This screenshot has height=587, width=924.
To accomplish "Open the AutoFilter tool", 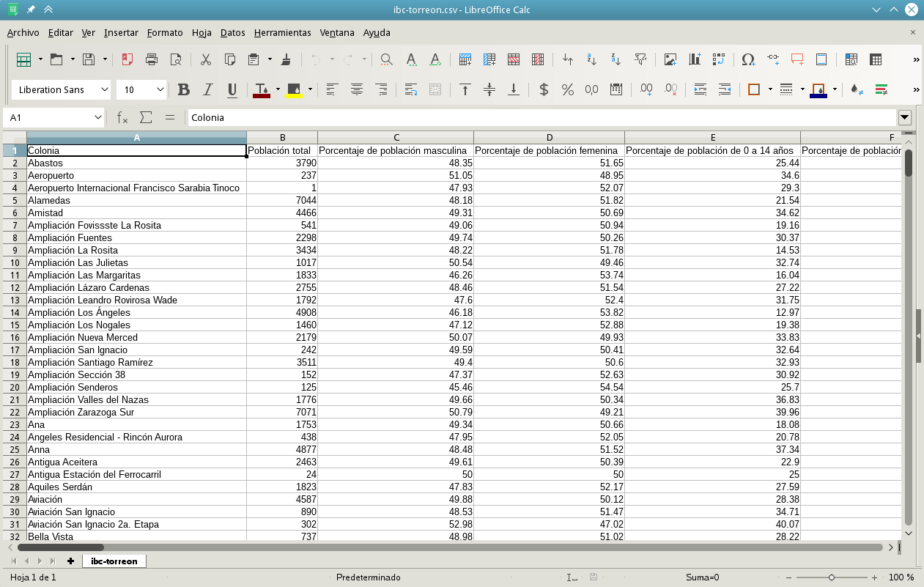I will coord(640,59).
